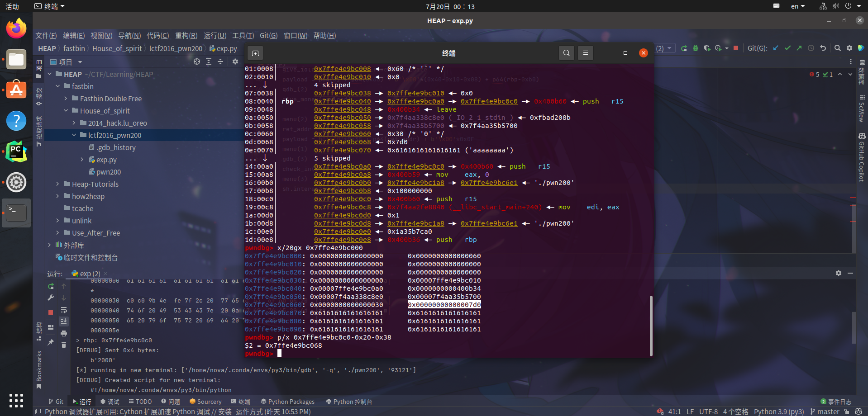The image size is (868, 416).
Task: Toggle soft-wrap in Run console
Action: tap(64, 310)
